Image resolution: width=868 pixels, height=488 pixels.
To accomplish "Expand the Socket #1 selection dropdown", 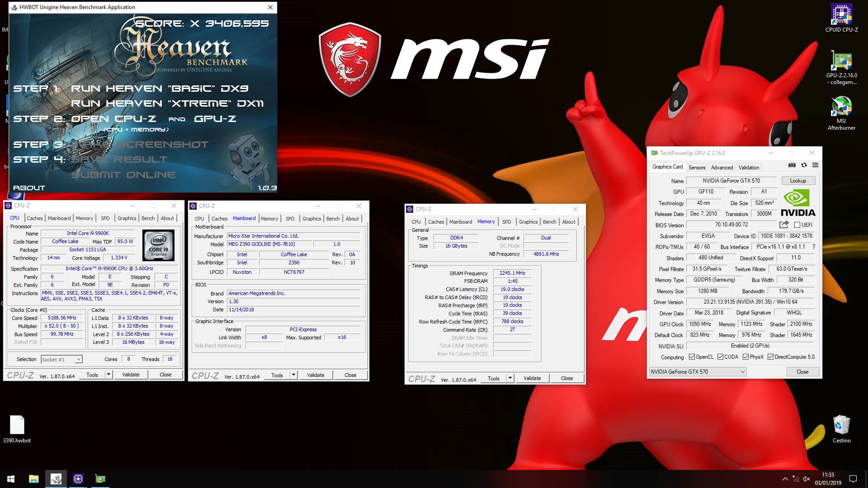I will [78, 360].
